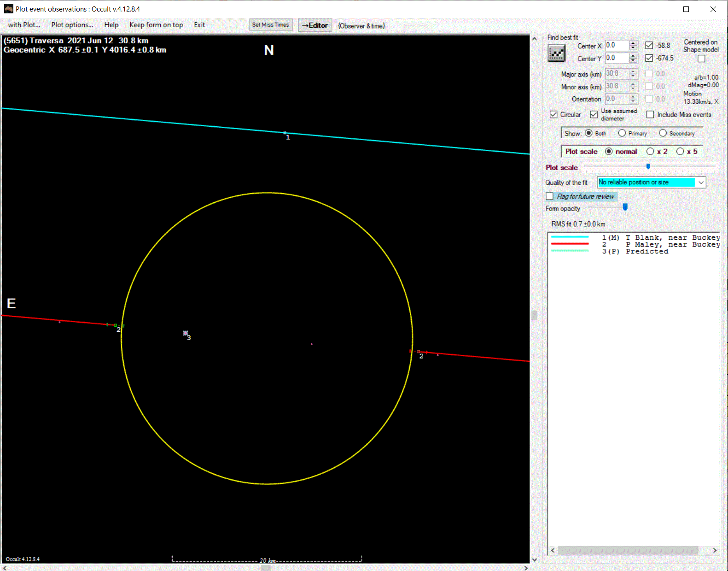Click the Major axis spinner arrows
Image resolution: width=728 pixels, height=571 pixels.
633,73
